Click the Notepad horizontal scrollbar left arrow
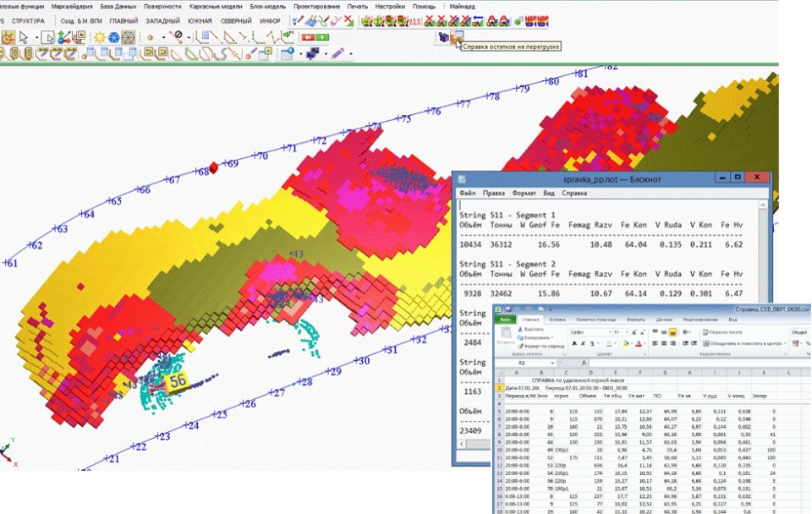Image resolution: width=812 pixels, height=514 pixels. pyautogui.click(x=462, y=444)
